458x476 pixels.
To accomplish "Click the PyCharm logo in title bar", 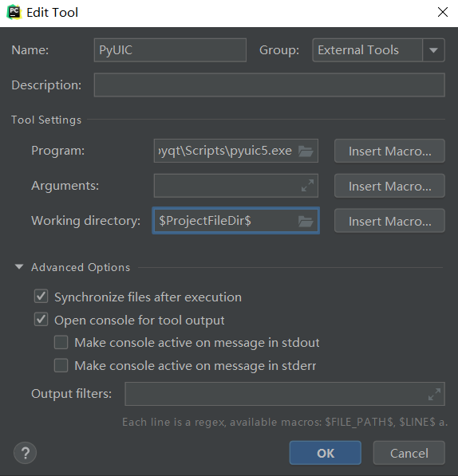I will pos(14,12).
